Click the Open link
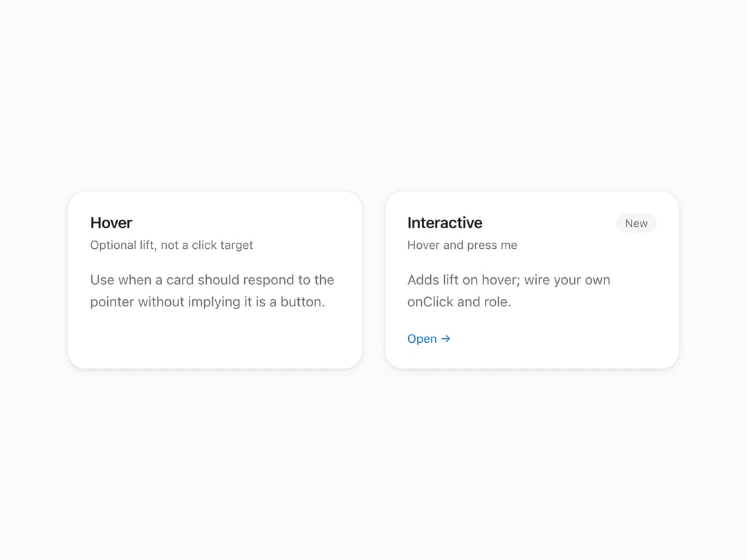The height and width of the screenshot is (560, 747). click(x=428, y=339)
